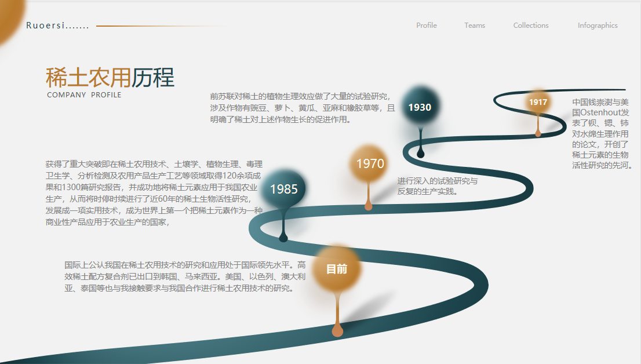
Task: Go to the Teams menu item
Action: point(474,26)
